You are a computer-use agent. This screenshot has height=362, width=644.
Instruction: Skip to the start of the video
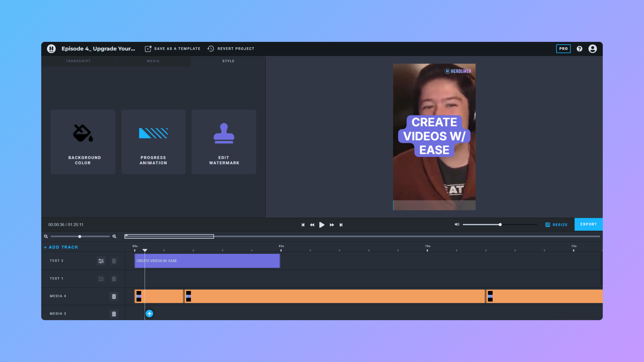[x=303, y=225]
